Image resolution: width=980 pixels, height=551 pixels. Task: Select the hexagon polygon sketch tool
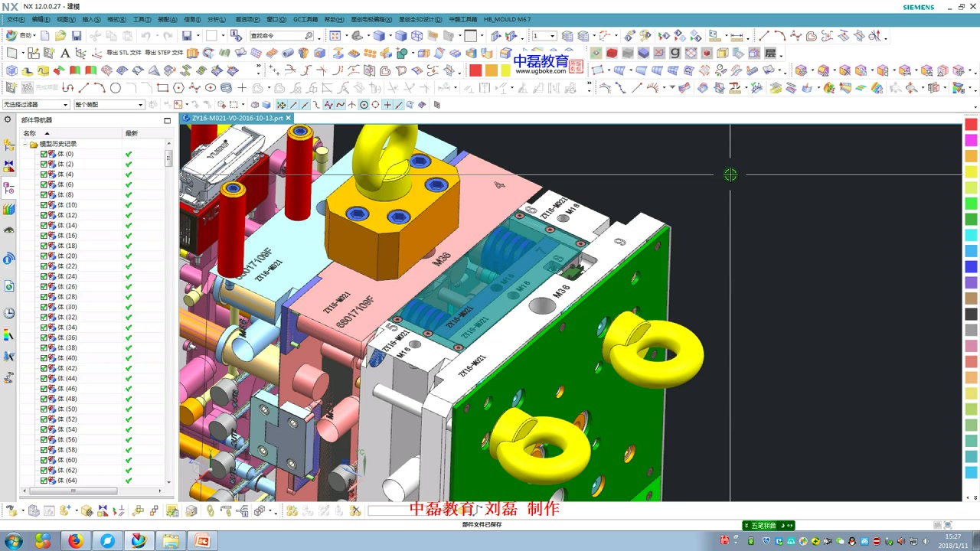(178, 88)
